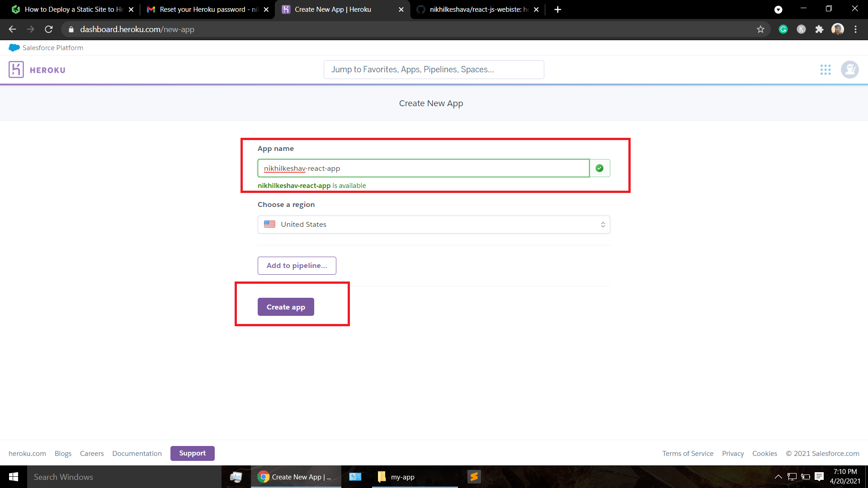Viewport: 868px width, 488px height.
Task: Click the site lock icon in address bar
Action: pos(71,29)
